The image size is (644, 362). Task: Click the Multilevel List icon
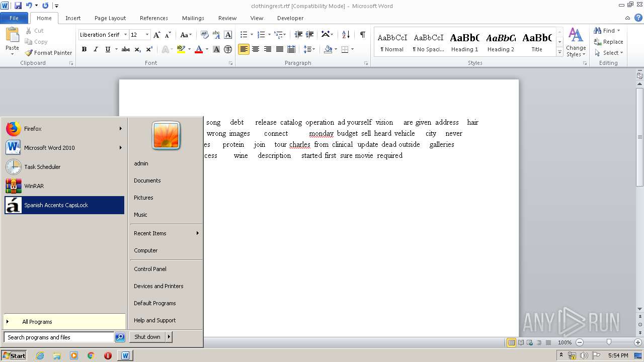[278, 35]
